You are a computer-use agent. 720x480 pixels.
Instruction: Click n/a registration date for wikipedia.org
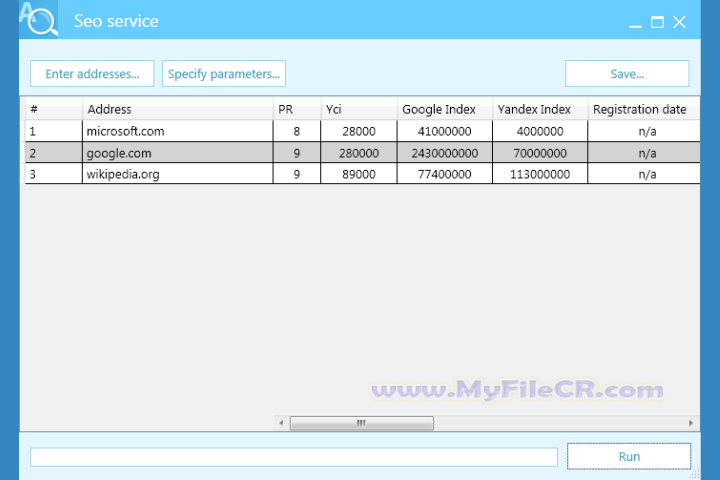(644, 174)
